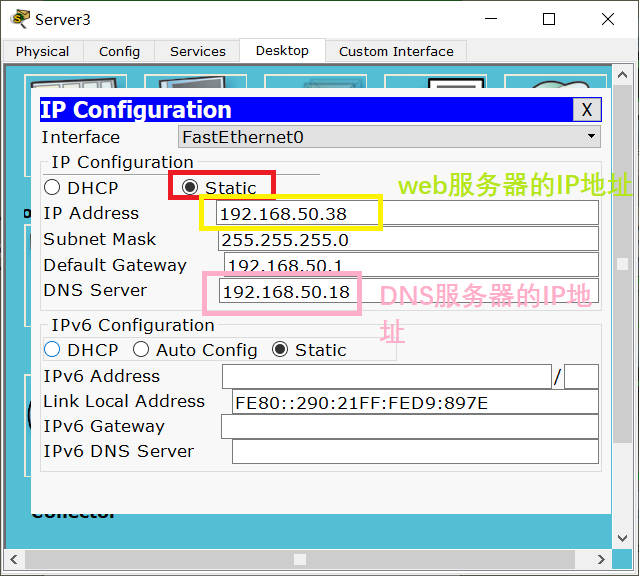The image size is (639, 576).
Task: Click the DNS Server field 192.168.50.18
Action: coord(409,291)
